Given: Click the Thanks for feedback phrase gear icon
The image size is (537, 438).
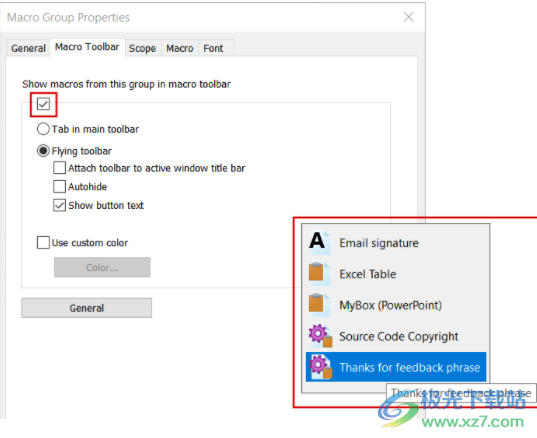Looking at the screenshot, I should tap(320, 367).
